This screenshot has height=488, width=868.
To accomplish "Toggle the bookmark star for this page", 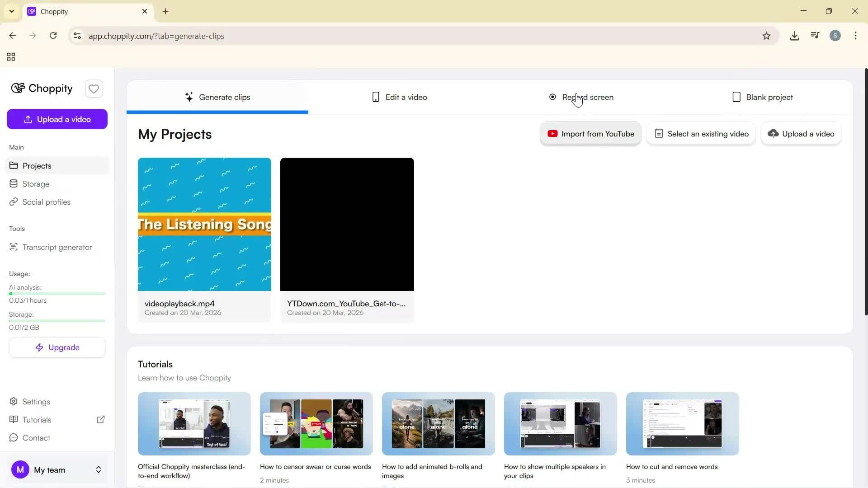I will pyautogui.click(x=767, y=36).
